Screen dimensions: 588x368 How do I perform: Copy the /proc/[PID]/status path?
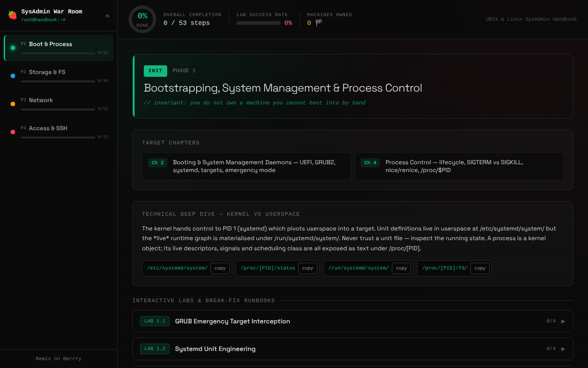pyautogui.click(x=308, y=268)
